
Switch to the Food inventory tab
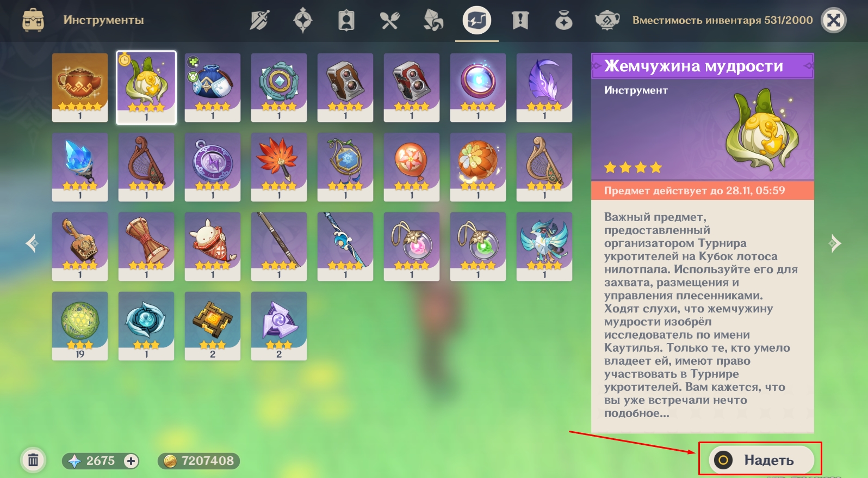[x=389, y=21]
